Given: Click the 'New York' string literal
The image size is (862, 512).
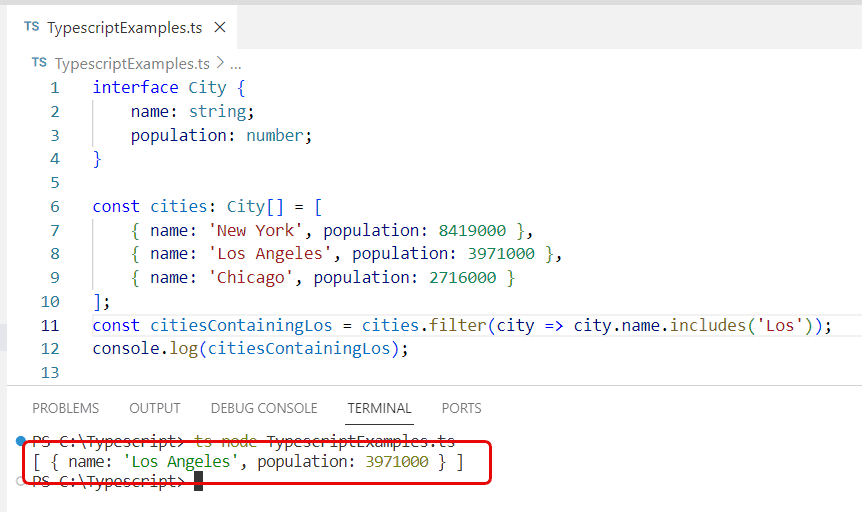Looking at the screenshot, I should coord(256,230).
